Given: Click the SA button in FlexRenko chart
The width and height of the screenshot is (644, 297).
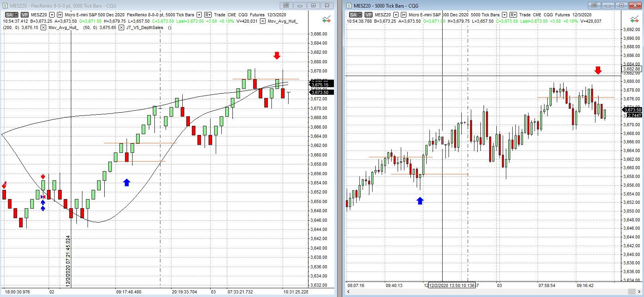Looking at the screenshot, I should 10,15.
